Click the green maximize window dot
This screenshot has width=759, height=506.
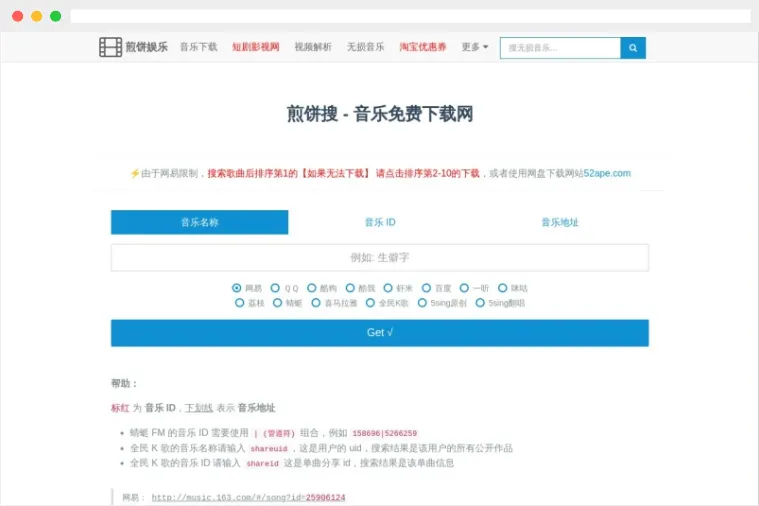point(56,16)
